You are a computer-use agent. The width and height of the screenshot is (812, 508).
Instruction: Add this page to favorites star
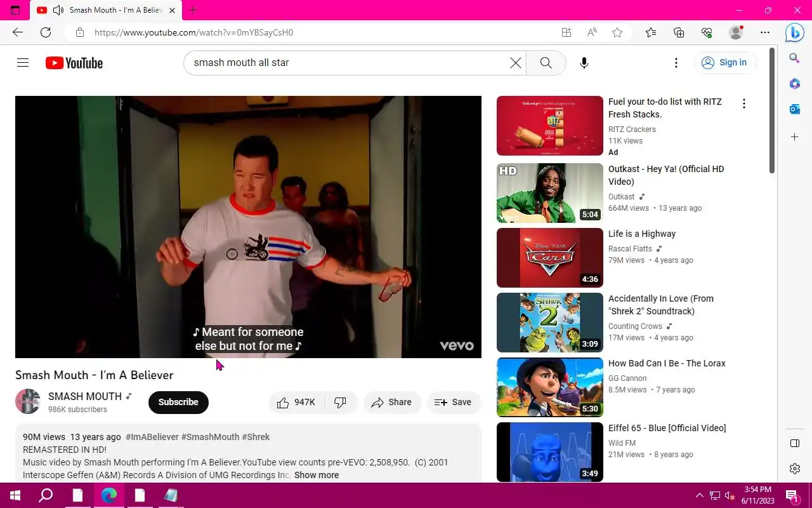[617, 32]
